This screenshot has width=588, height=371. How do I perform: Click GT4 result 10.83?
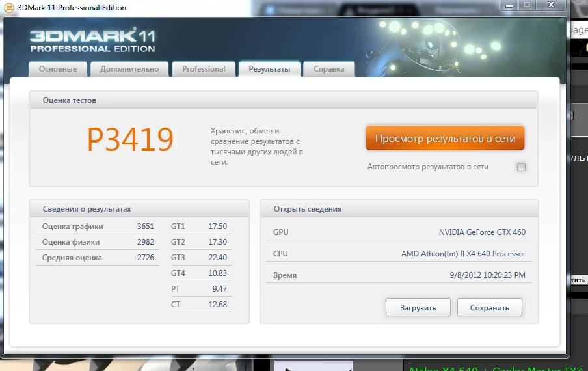point(217,273)
